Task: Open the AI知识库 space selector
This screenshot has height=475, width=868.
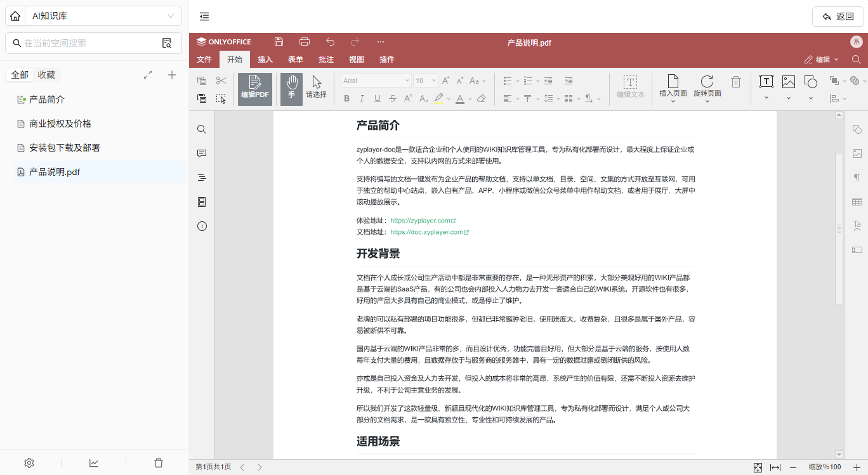Action: 104,16
